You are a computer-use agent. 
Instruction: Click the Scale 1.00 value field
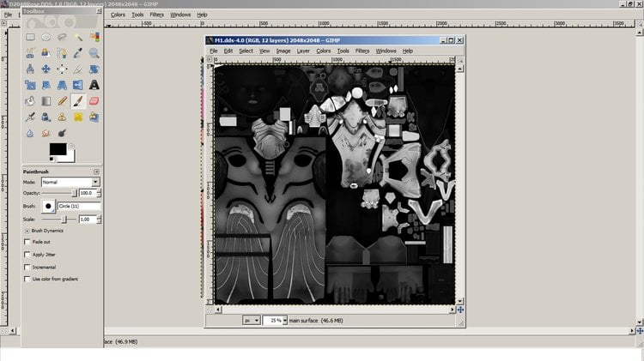tap(88, 220)
